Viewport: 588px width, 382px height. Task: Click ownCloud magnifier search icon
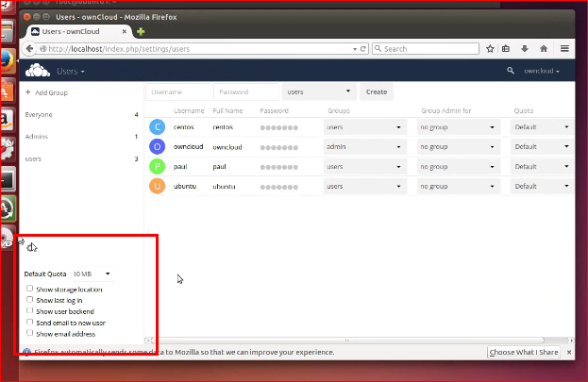510,71
